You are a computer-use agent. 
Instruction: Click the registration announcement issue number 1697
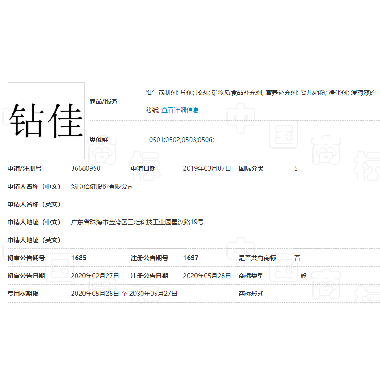[191, 258]
